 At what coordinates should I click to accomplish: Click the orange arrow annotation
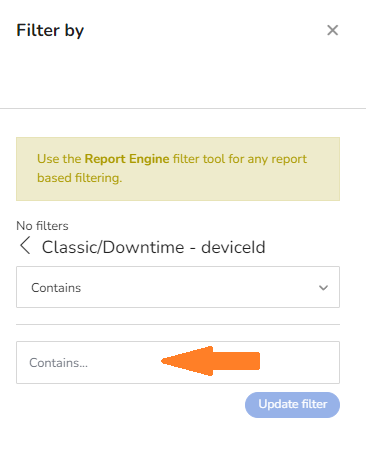pyautogui.click(x=210, y=361)
